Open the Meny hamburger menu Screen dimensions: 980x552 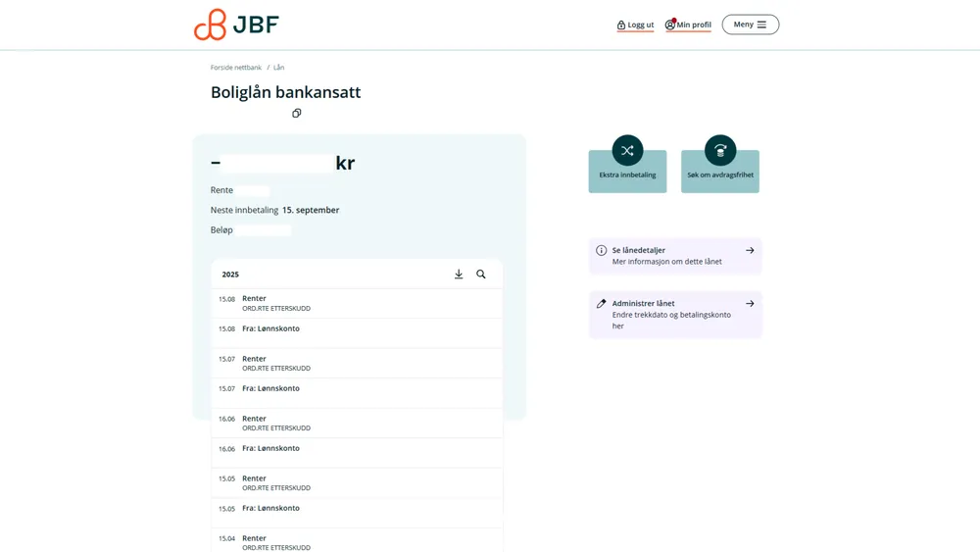pyautogui.click(x=751, y=25)
